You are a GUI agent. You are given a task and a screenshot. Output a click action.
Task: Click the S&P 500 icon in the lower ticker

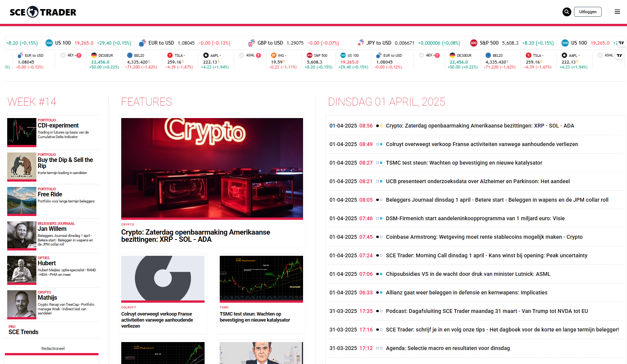310,55
